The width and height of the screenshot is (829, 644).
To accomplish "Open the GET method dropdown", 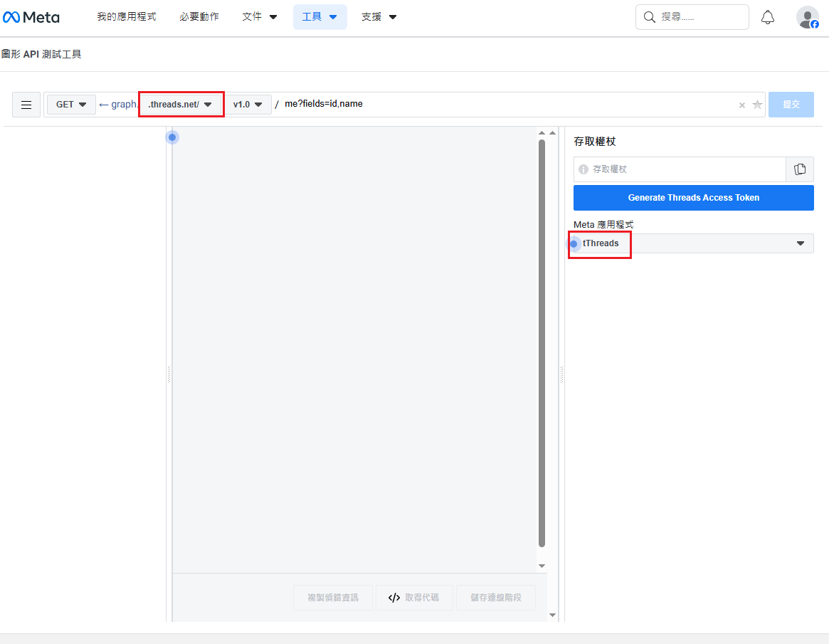I will [71, 105].
